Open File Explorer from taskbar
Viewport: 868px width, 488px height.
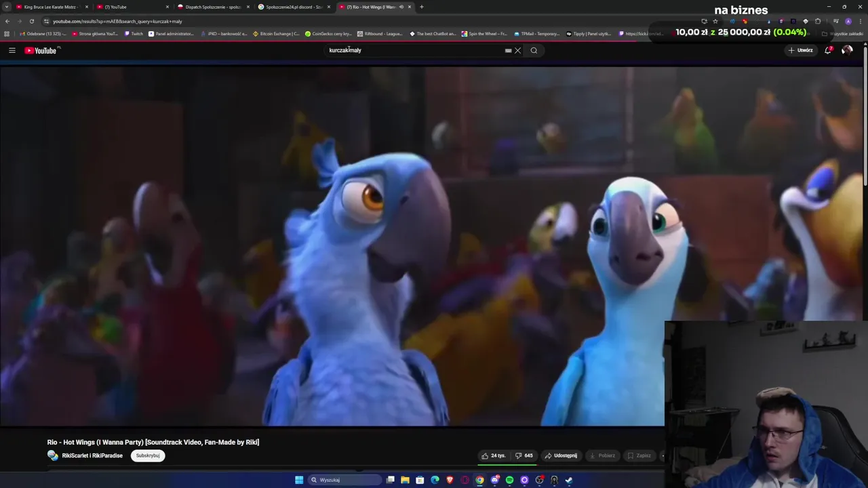click(405, 480)
